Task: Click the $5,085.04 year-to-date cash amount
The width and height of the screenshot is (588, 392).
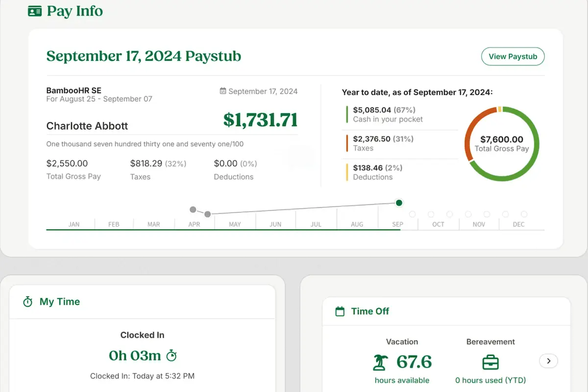Action: tap(372, 110)
